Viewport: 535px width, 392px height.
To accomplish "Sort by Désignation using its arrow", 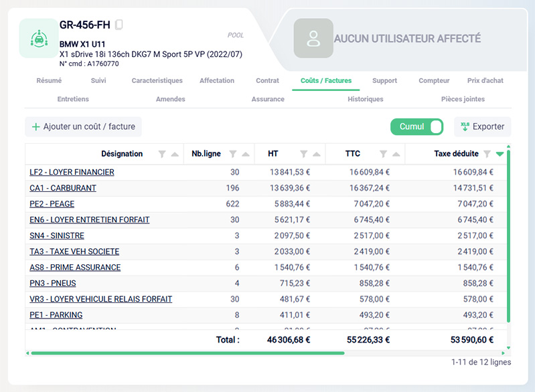I will [175, 155].
